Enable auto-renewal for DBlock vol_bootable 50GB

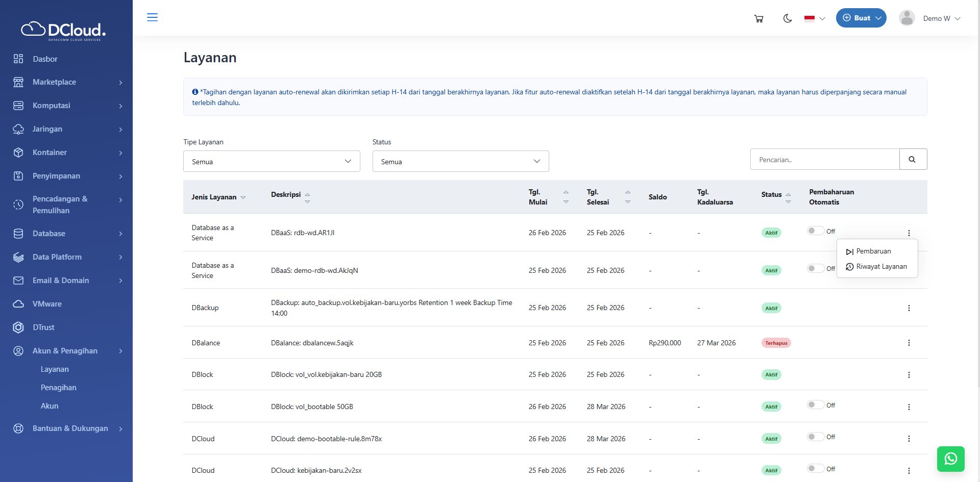click(815, 405)
